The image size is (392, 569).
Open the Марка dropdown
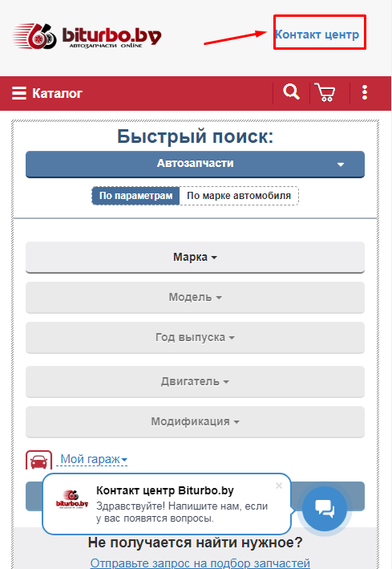click(x=195, y=258)
